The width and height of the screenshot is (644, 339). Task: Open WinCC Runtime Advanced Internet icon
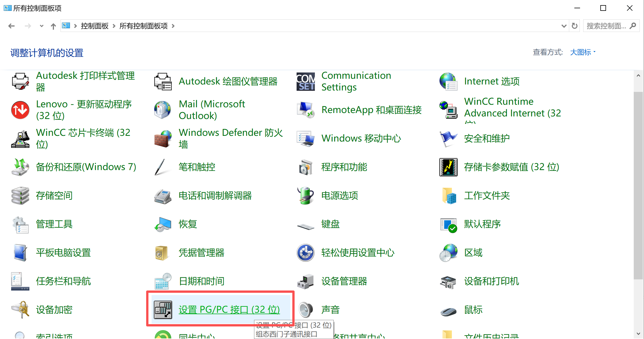pyautogui.click(x=448, y=110)
